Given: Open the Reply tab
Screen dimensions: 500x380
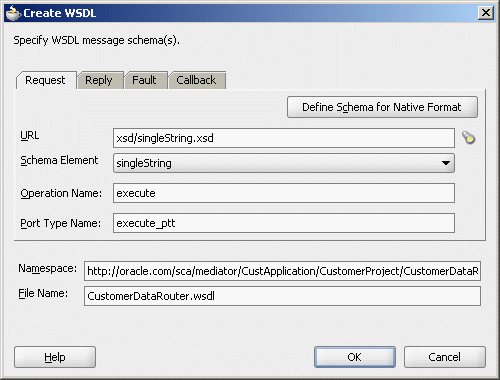Looking at the screenshot, I should pyautogui.click(x=99, y=80).
